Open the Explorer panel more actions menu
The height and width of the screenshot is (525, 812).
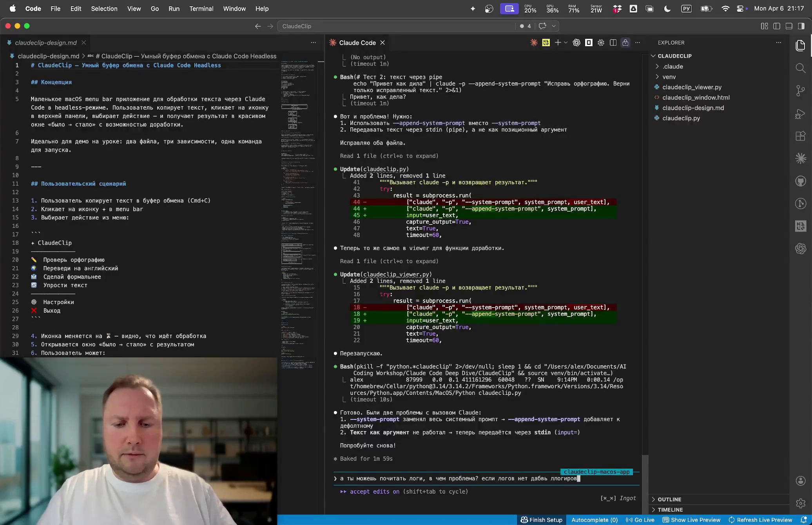[x=778, y=43]
